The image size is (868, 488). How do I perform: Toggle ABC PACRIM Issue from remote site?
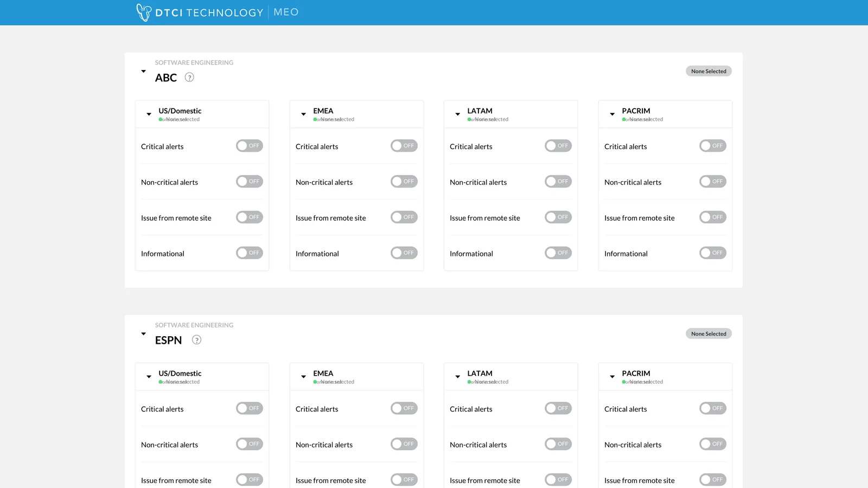click(713, 217)
